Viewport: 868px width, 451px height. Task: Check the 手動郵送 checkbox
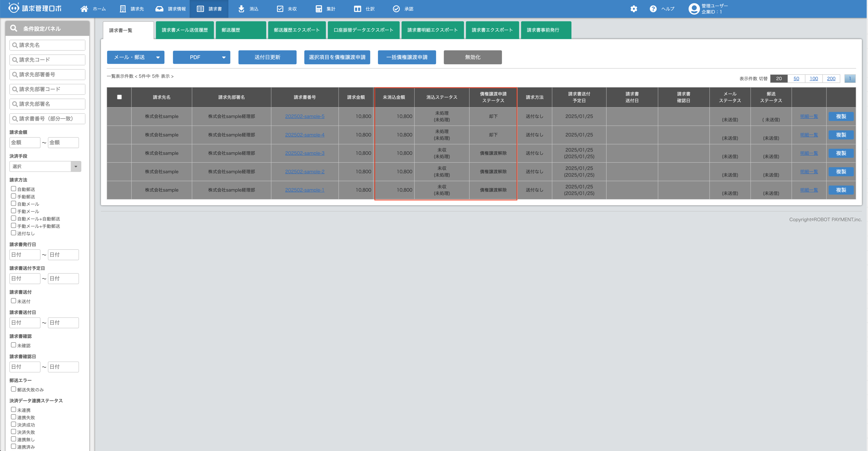tap(14, 196)
